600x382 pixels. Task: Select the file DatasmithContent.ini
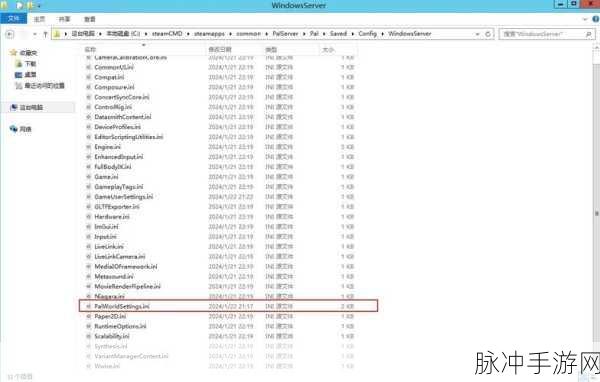(123, 117)
